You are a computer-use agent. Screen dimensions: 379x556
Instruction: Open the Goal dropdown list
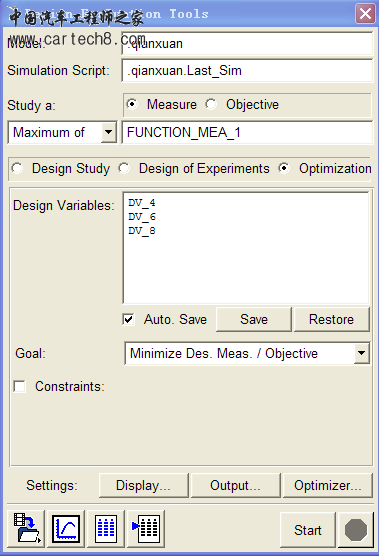click(361, 353)
